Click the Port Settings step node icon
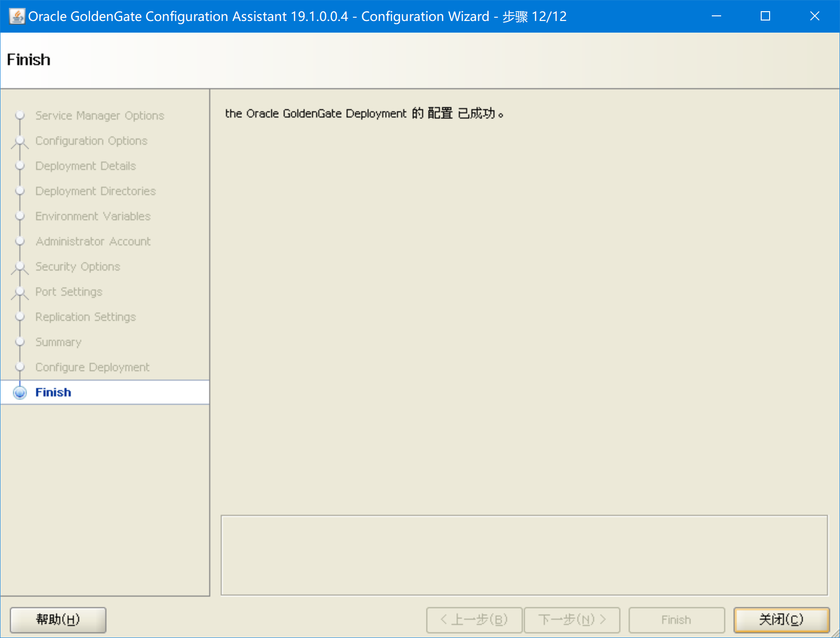Viewport: 840px width, 638px height. pyautogui.click(x=20, y=293)
